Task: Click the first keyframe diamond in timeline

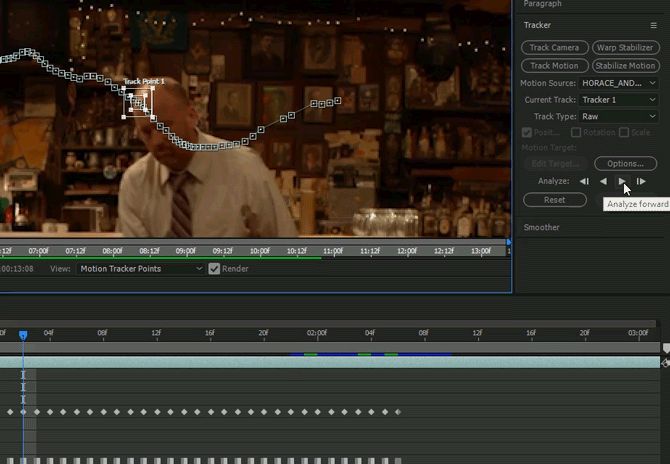Action: (10, 411)
